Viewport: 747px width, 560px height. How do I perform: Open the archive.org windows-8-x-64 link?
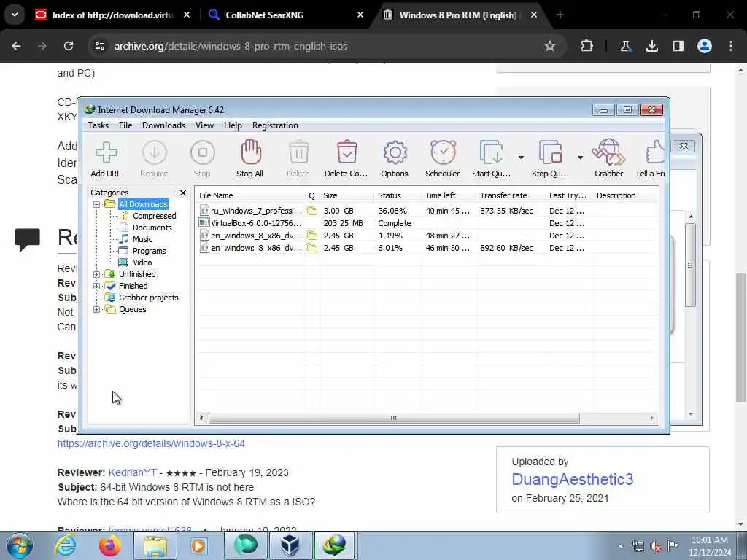coord(151,443)
